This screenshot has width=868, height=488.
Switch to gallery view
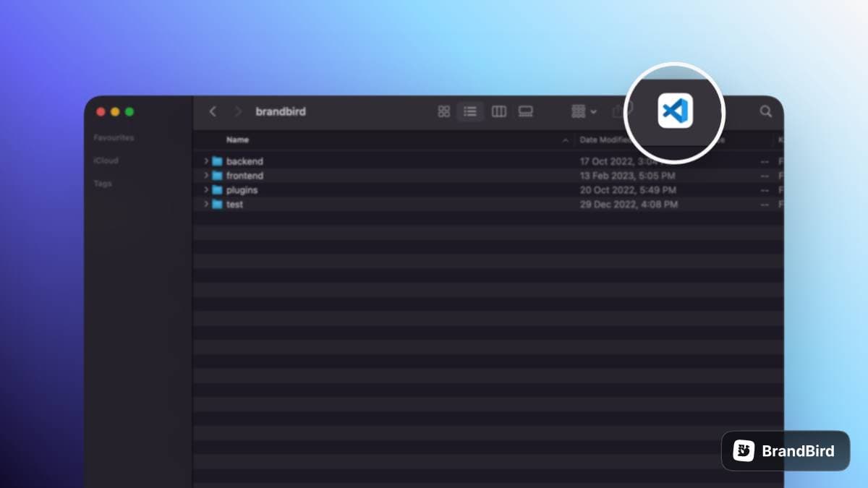[x=525, y=111]
